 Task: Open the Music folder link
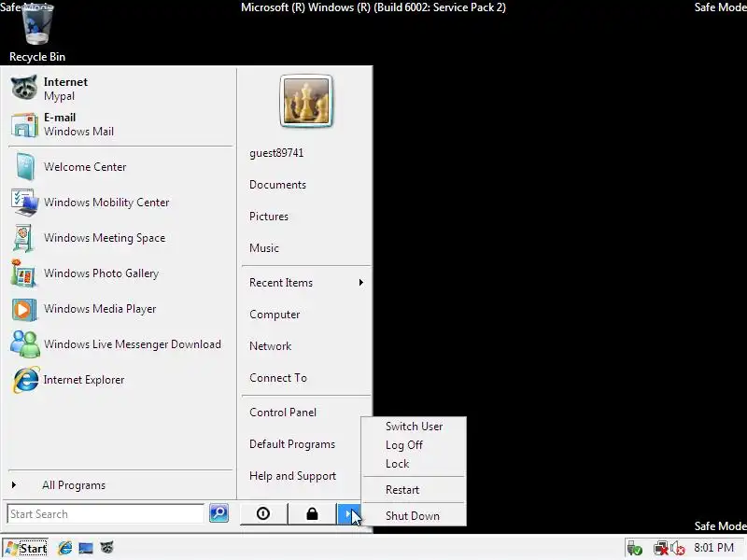click(x=264, y=248)
